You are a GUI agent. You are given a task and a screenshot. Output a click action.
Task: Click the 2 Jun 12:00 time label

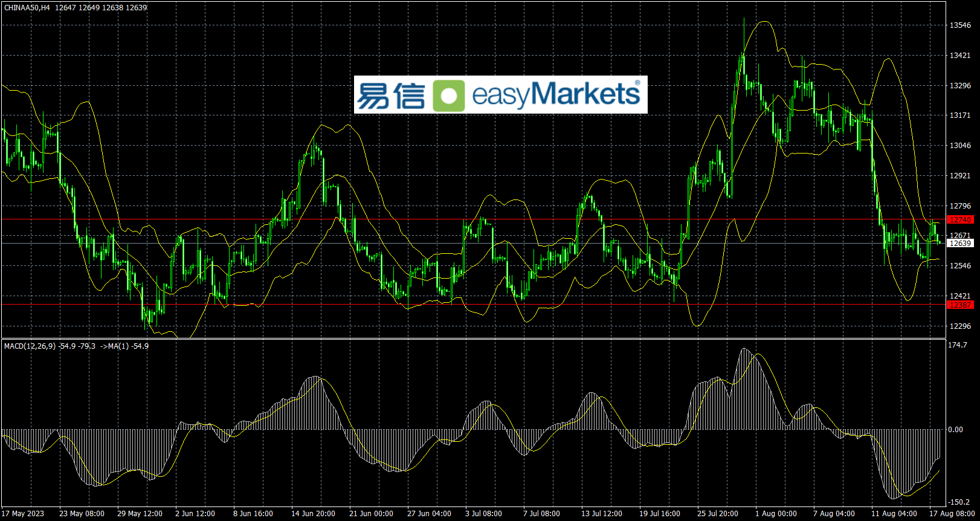coord(195,514)
